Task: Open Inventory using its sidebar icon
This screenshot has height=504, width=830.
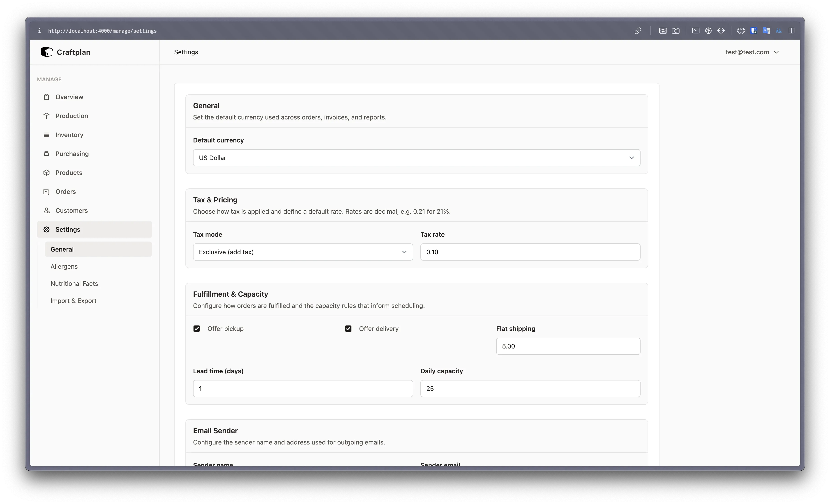Action: click(x=47, y=134)
